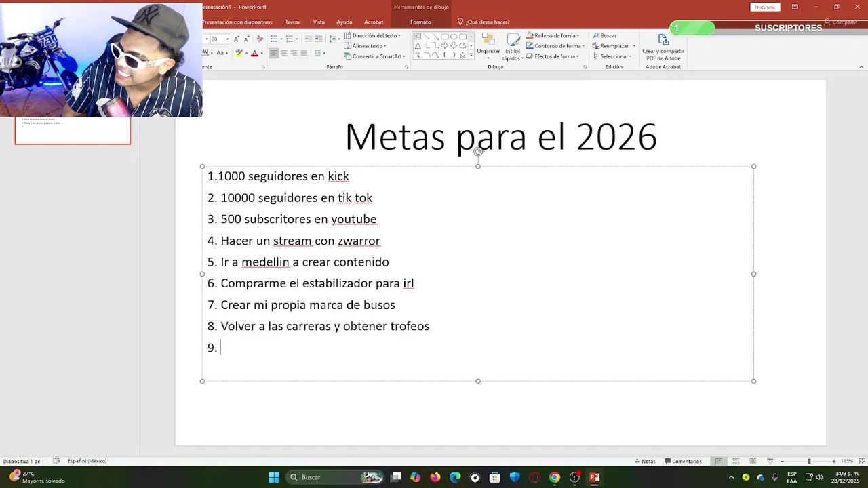Open the Seleccionar dropdown
868x488 pixels.
pos(613,56)
